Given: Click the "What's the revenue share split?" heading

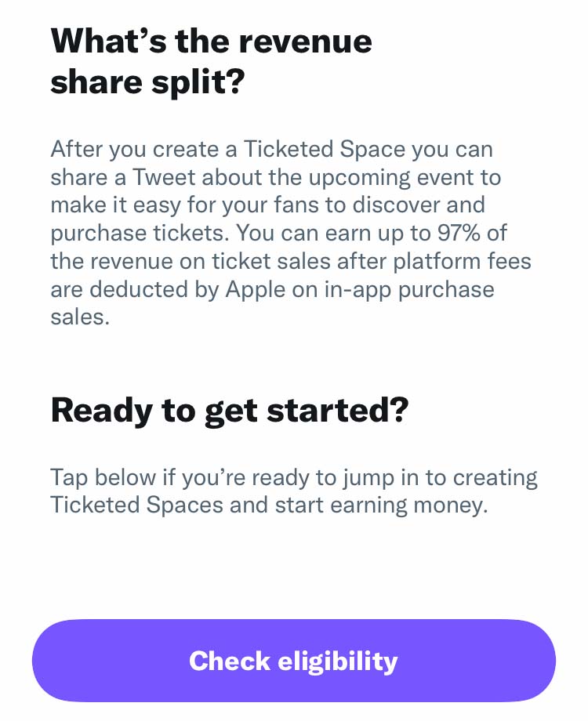Looking at the screenshot, I should (x=211, y=61).
